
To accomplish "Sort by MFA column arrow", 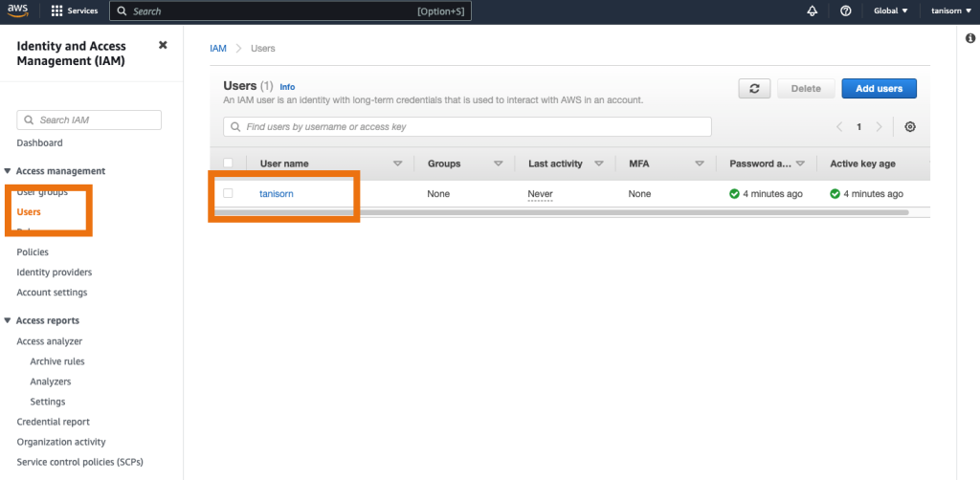I will [700, 164].
